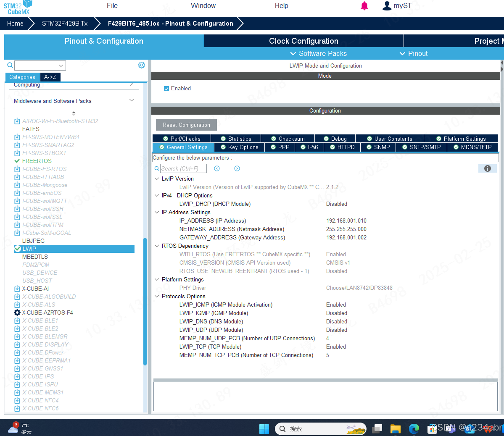Click gear icon beside X-CUBE-AZRTOS-F4
The image size is (504, 436).
pos(17,313)
